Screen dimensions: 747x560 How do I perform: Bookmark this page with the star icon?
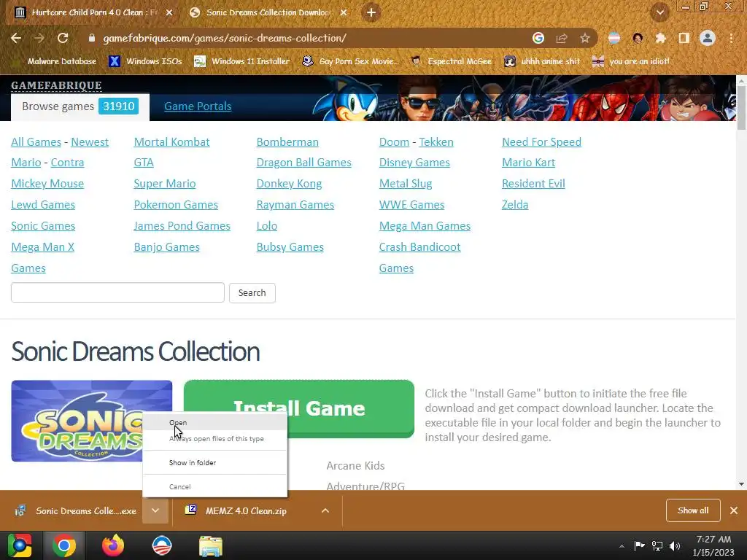click(x=585, y=38)
